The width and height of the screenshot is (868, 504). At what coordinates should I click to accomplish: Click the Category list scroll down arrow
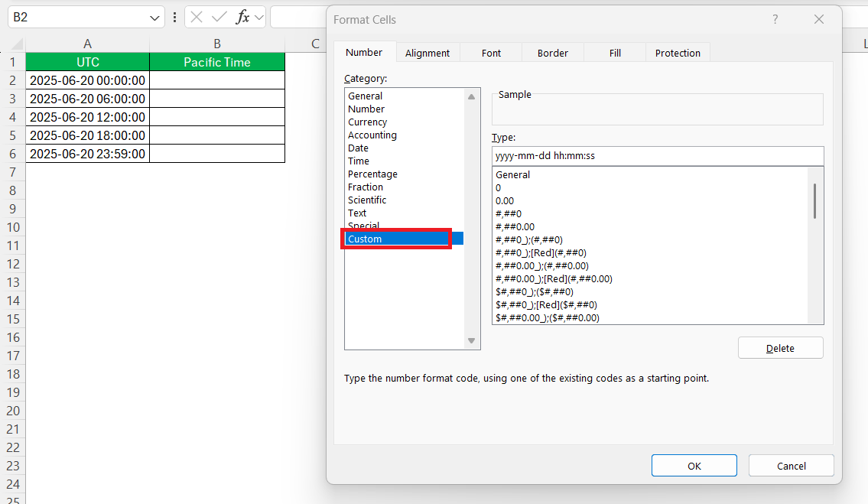[472, 340]
